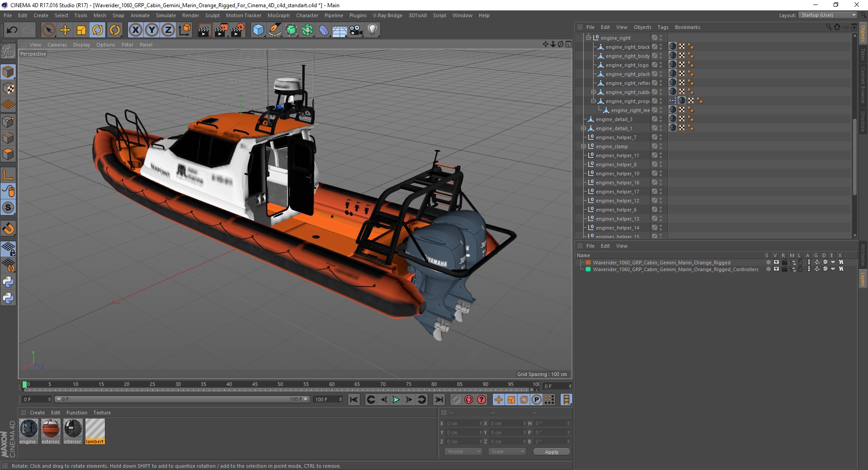Open the Layout dropdown Startup (User)

coord(828,15)
